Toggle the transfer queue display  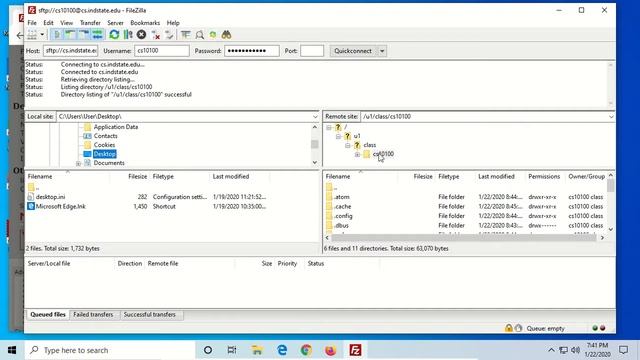97,35
